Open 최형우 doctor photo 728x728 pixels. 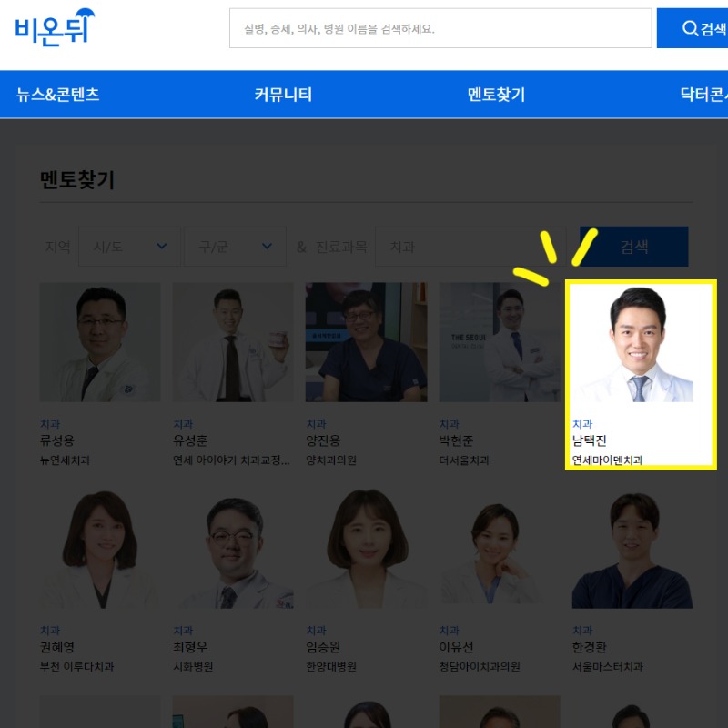233,549
